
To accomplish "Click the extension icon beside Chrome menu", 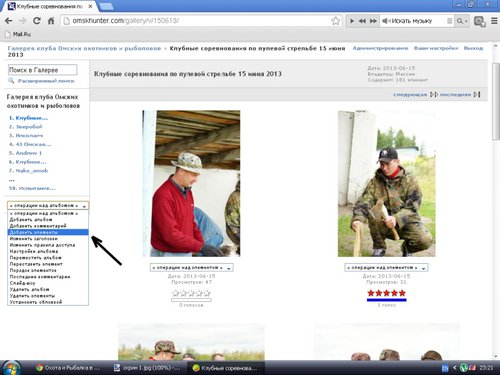I will tap(479, 21).
